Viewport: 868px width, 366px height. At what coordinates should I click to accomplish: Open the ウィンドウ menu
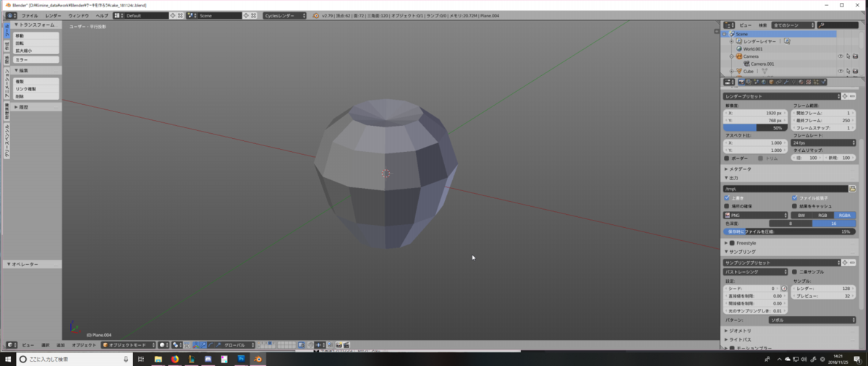(79, 15)
